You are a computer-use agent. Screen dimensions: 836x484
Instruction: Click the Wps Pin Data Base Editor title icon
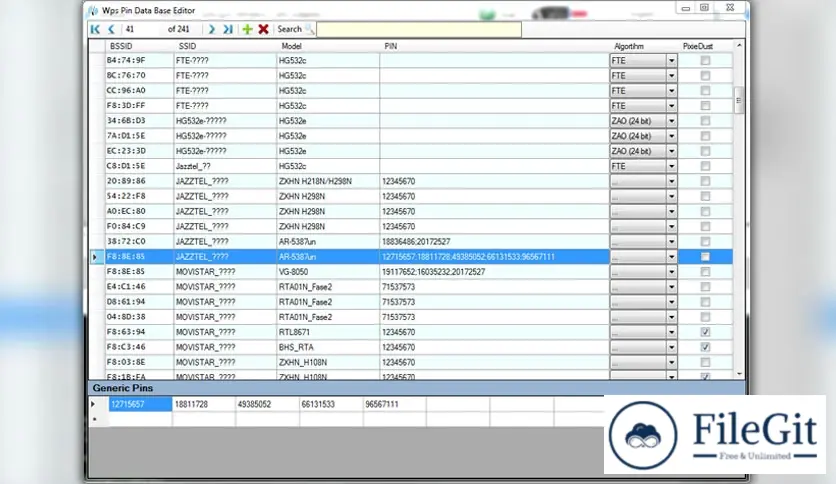pos(93,10)
